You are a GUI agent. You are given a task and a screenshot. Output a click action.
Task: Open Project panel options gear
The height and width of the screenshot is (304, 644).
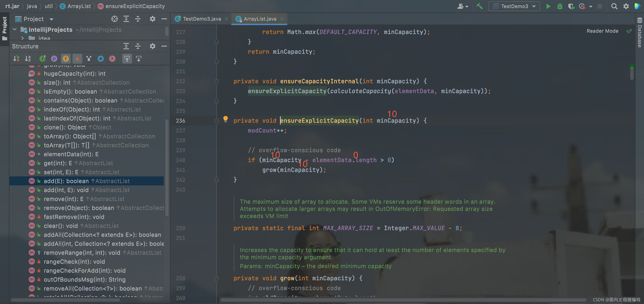[152, 19]
